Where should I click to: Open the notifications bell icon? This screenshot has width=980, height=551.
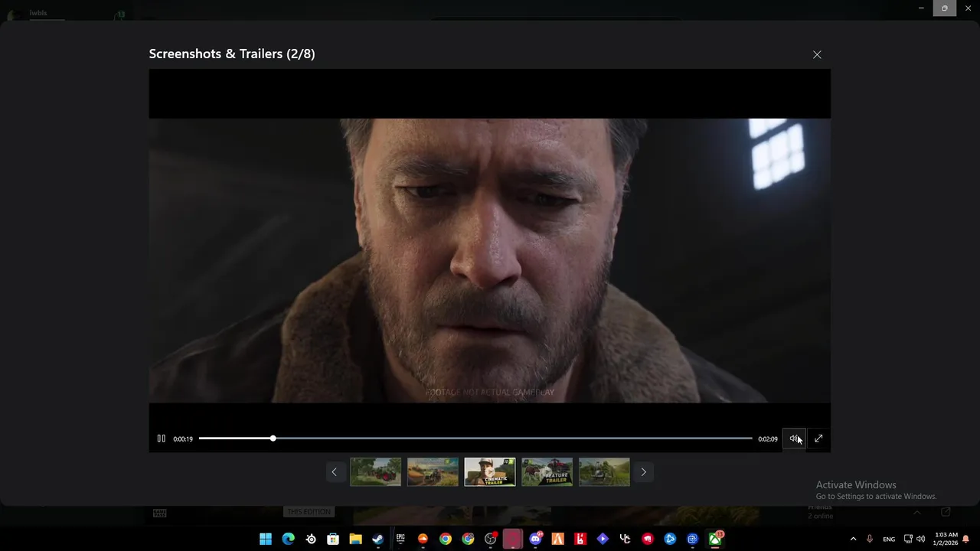pos(966,539)
